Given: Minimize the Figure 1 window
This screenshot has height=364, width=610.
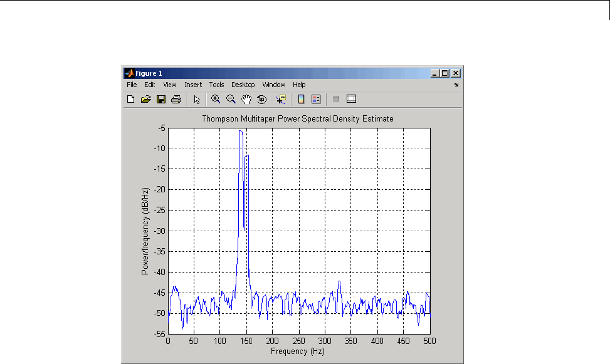Looking at the screenshot, I should 435,73.
